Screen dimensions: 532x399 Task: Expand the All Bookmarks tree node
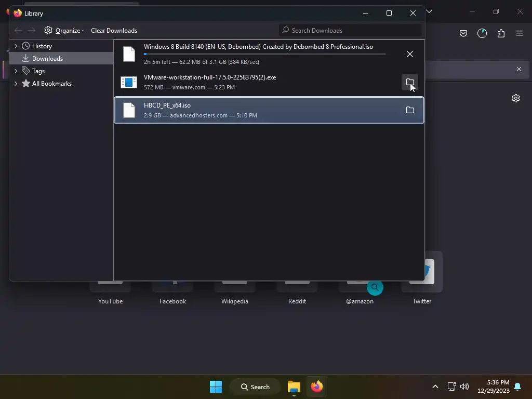tap(16, 84)
